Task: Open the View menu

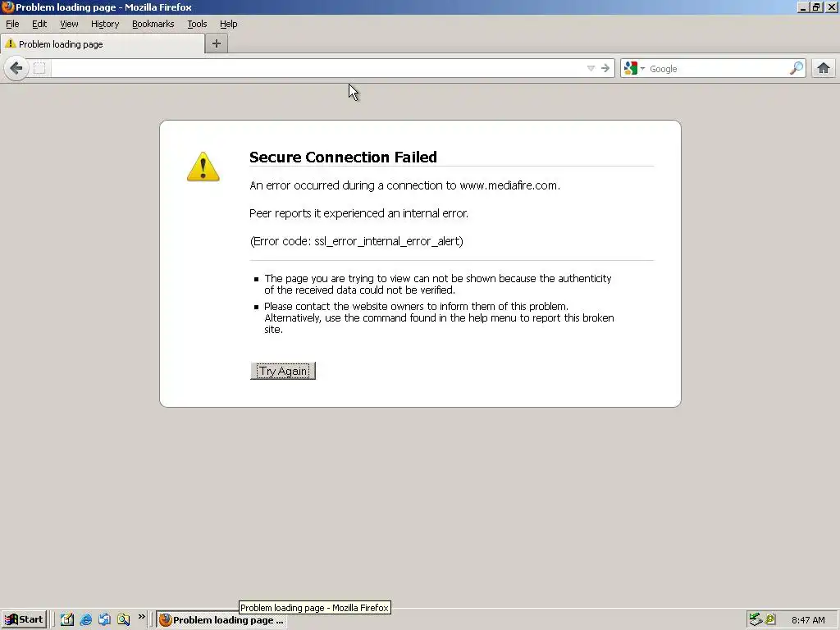Action: [x=69, y=24]
